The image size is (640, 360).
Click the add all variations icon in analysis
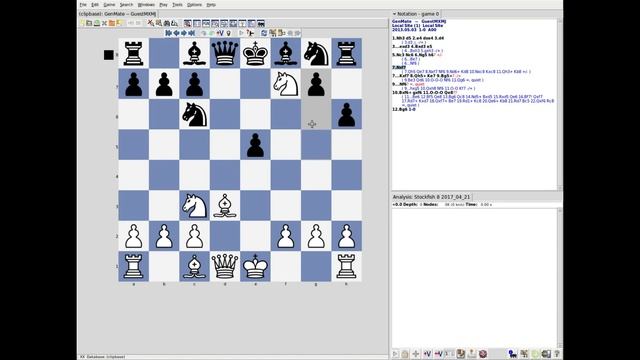coord(439,354)
